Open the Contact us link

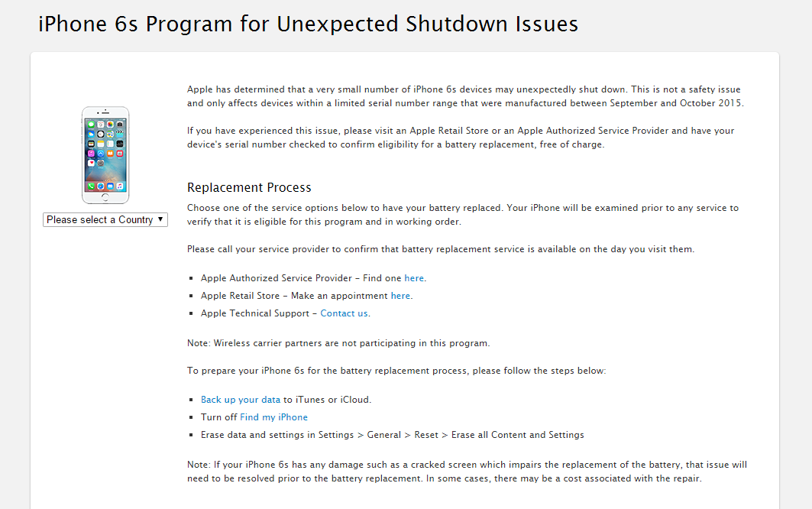coord(344,313)
